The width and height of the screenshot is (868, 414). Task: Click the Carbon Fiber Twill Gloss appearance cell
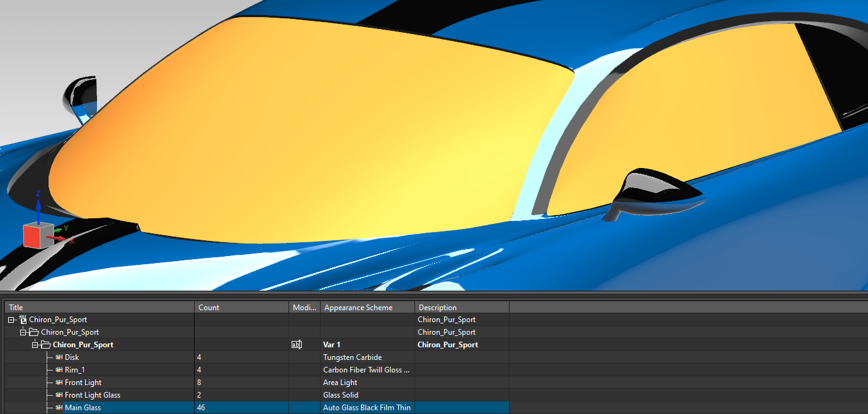click(x=368, y=370)
